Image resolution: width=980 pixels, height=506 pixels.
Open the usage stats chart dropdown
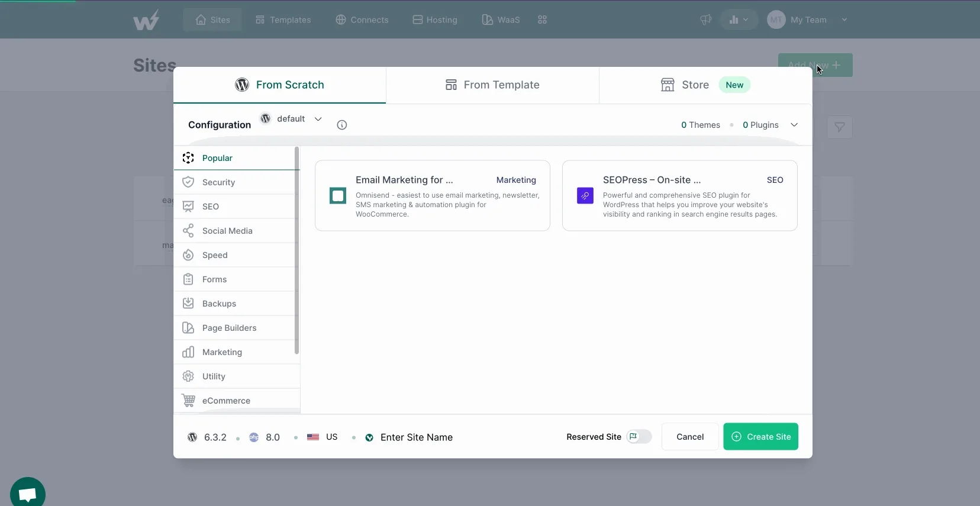[x=739, y=20]
